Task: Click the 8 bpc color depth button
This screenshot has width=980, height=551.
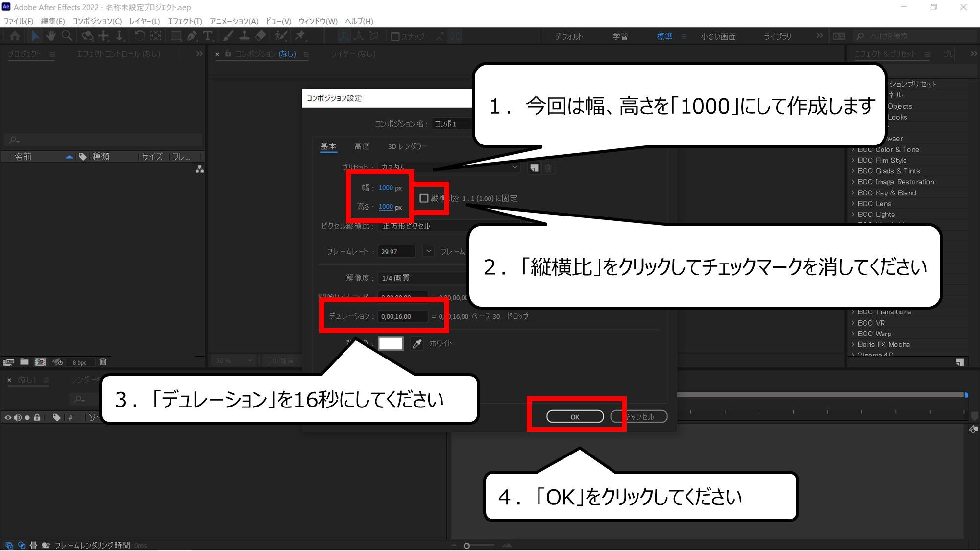Action: click(x=79, y=362)
